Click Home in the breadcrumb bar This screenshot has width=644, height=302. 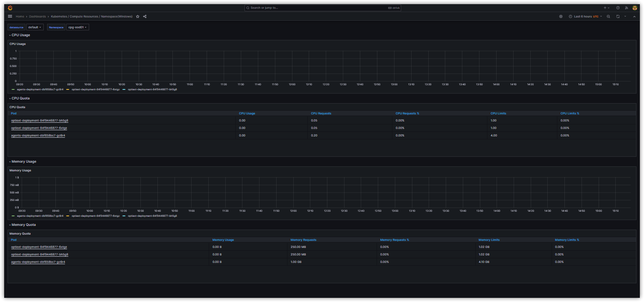pyautogui.click(x=20, y=16)
